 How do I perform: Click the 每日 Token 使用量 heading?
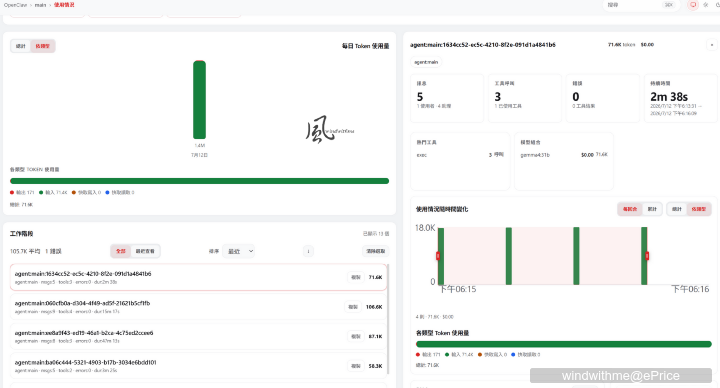pyautogui.click(x=366, y=46)
